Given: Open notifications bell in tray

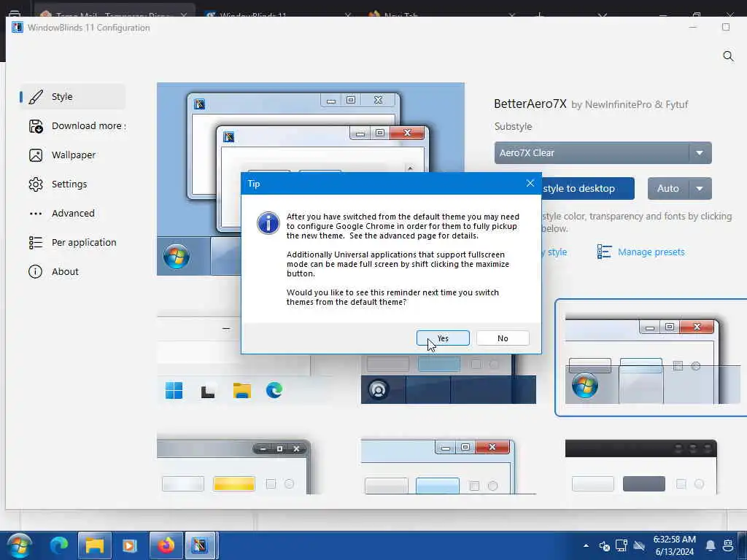Looking at the screenshot, I should coord(711,545).
